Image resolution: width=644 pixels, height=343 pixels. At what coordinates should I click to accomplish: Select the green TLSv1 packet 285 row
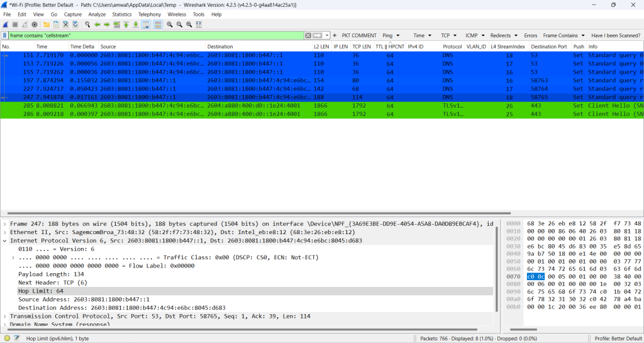tap(252, 106)
